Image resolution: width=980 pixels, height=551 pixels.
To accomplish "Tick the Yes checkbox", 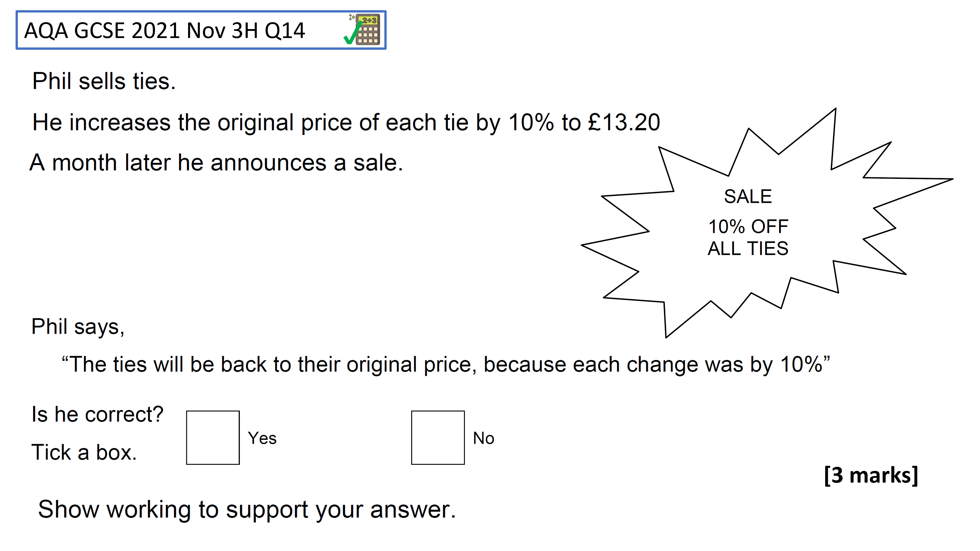I will 213,437.
